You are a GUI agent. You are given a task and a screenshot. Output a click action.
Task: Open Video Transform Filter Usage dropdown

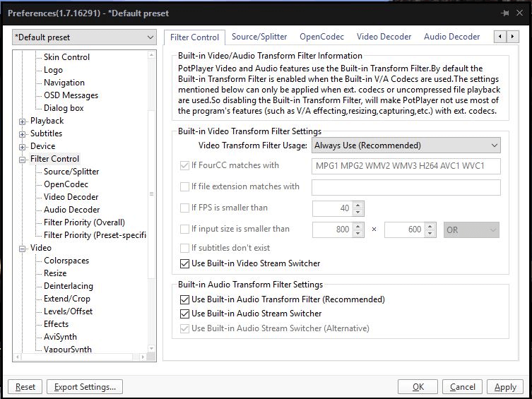406,145
